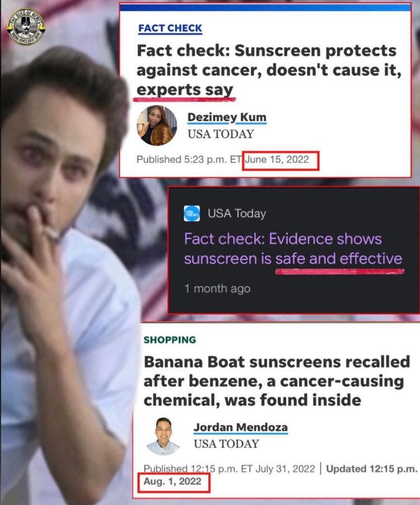Open Jordan Mendoza author profile link
Viewport: 420px width, 505px height.
(241, 427)
